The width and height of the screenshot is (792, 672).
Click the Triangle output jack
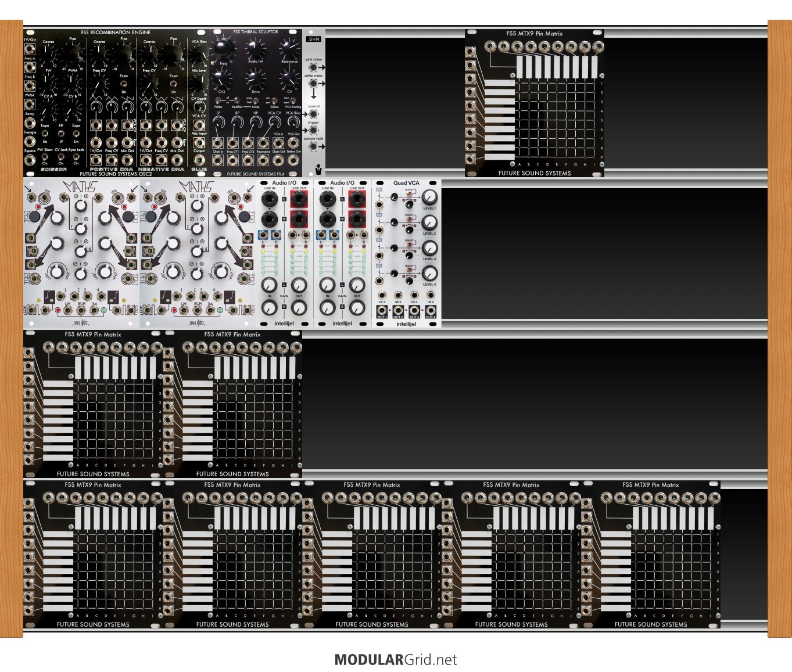(30, 141)
